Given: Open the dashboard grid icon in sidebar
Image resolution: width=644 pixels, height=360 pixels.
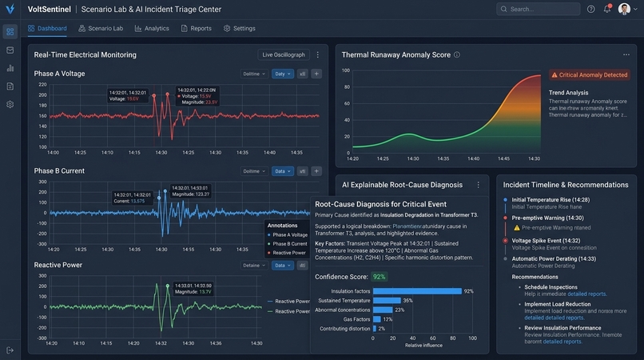Looking at the screenshot, I should tap(10, 32).
